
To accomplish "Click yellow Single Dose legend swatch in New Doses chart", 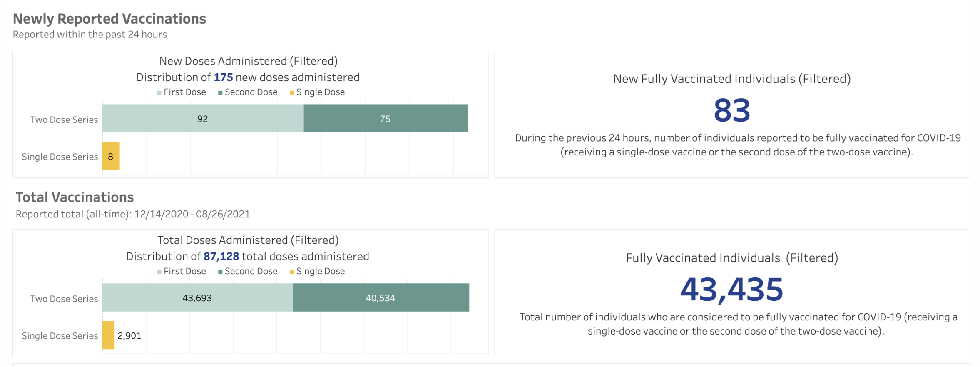I will [292, 93].
